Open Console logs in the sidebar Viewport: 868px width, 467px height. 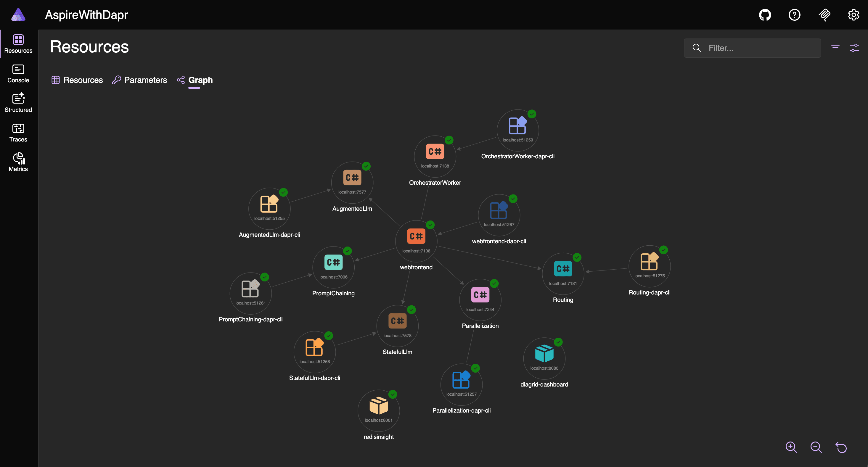pos(18,73)
